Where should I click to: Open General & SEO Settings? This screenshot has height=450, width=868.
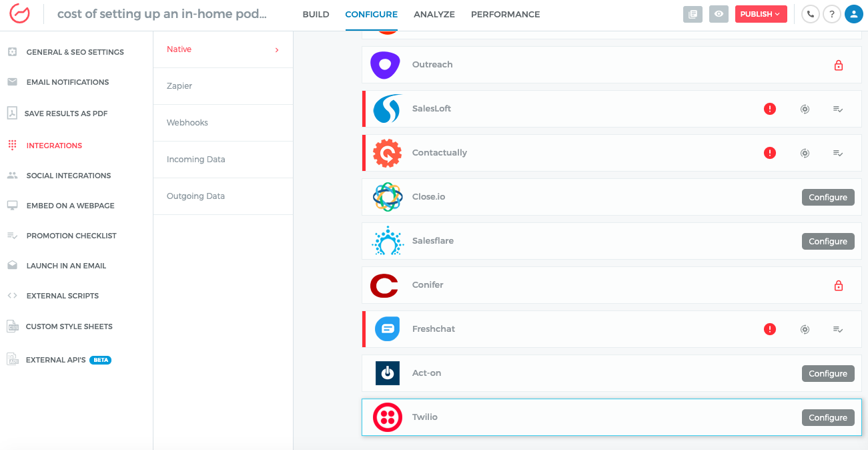(75, 52)
